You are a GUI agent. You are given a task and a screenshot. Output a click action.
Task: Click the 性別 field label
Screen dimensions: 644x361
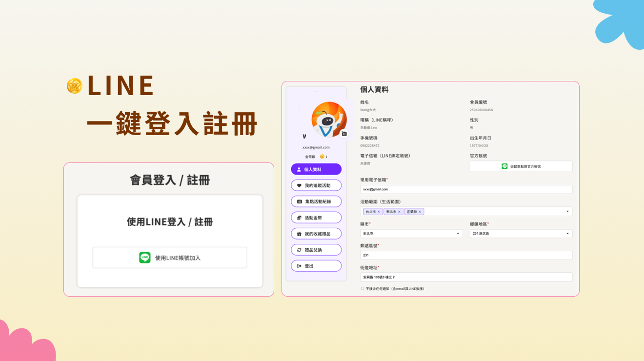coord(474,120)
